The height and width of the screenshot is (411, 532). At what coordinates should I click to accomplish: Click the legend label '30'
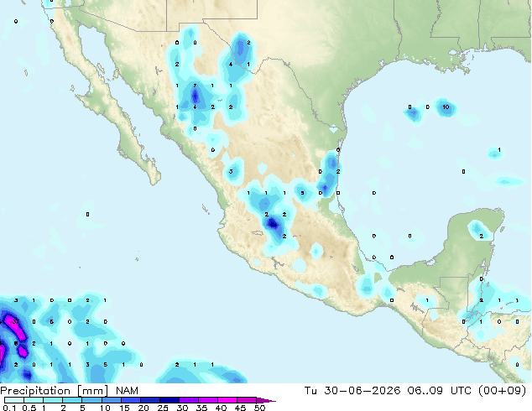click(x=182, y=408)
